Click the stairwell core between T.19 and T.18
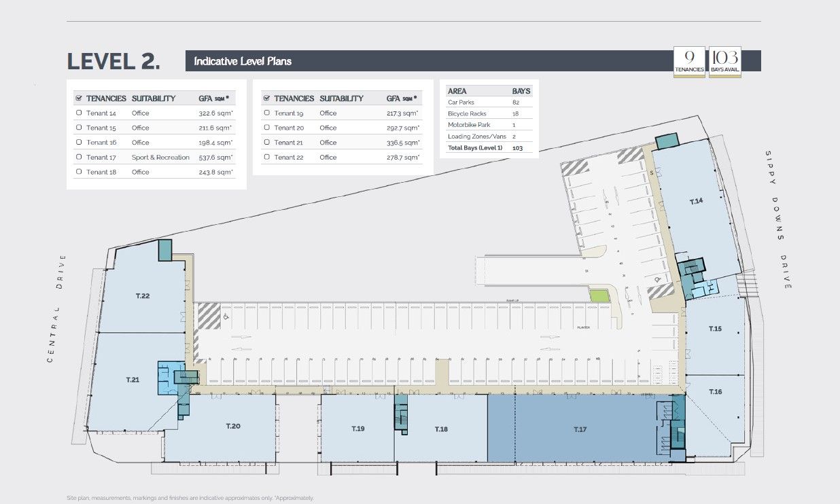840x504 pixels. pos(401,416)
